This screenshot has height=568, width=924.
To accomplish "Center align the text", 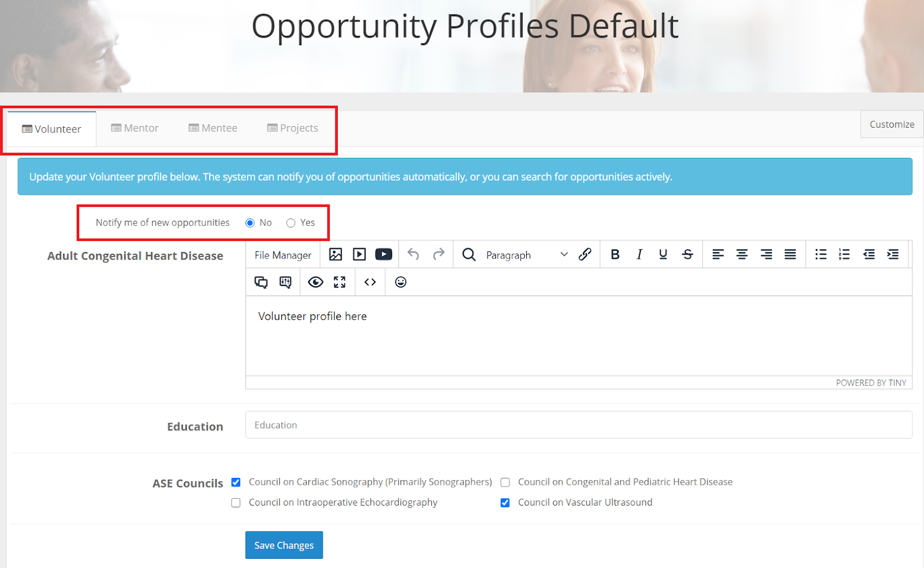I will pos(742,254).
